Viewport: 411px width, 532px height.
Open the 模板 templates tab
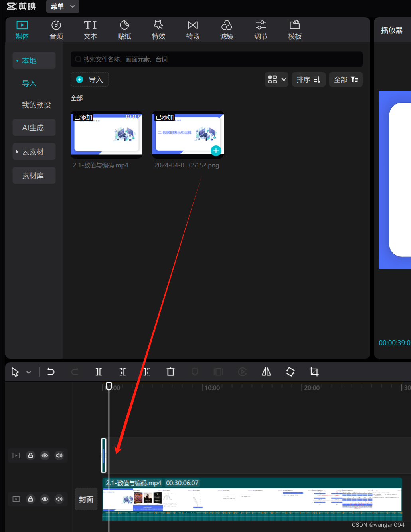(295, 30)
